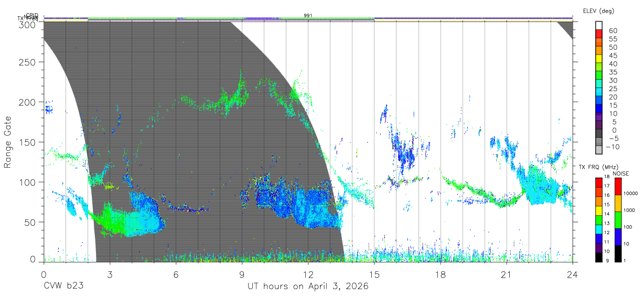Screen dimensions: 644x297
Task: Click the '6' tick on the UT hours axis
Action: pyautogui.click(x=176, y=274)
